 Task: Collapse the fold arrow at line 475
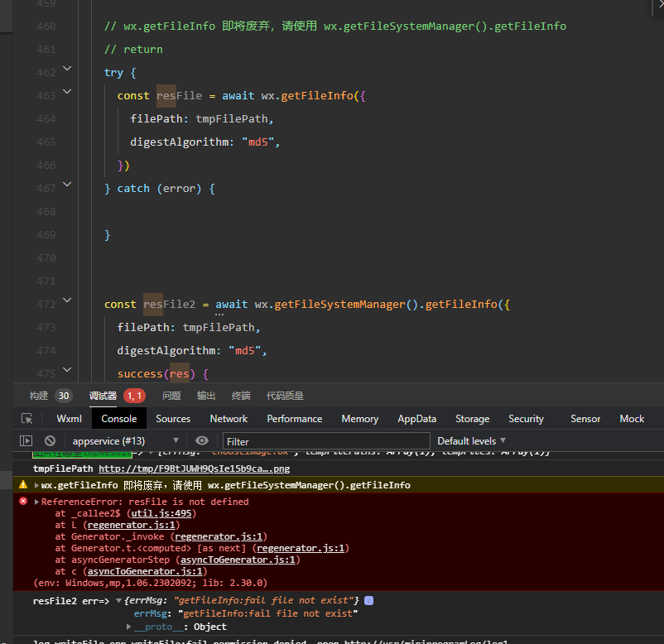tap(67, 369)
